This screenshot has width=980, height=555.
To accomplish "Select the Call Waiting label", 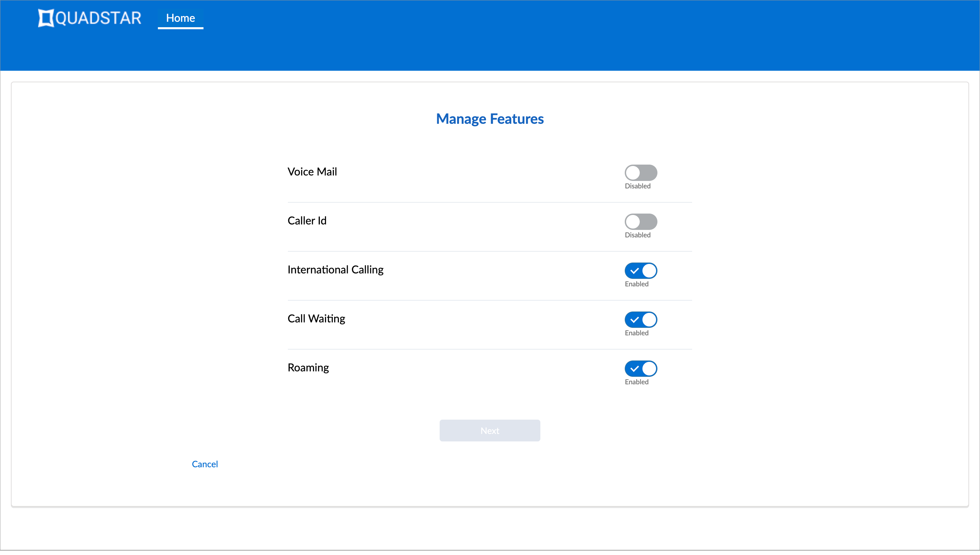I will coord(316,319).
